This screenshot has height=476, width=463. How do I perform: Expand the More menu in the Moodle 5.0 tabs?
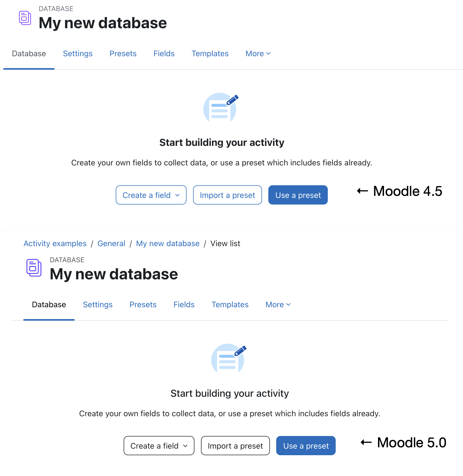(278, 305)
